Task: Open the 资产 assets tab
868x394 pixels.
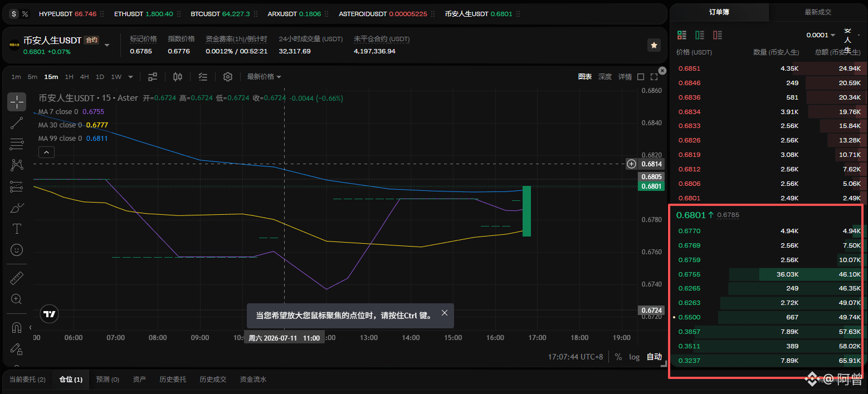Action: [139, 380]
